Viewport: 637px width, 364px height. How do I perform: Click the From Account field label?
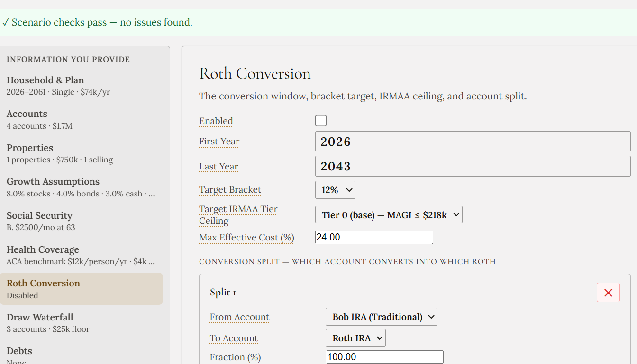point(239,317)
